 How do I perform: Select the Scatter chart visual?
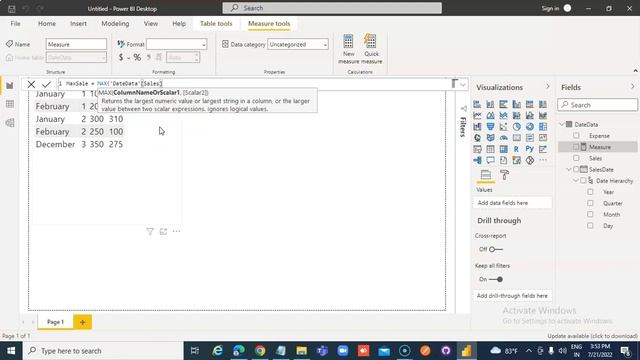pos(503,127)
